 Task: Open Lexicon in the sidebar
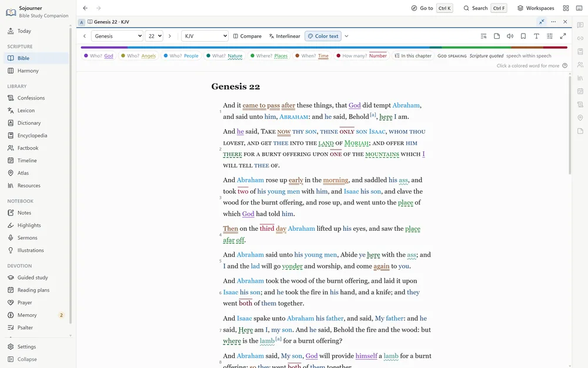tap(36, 111)
